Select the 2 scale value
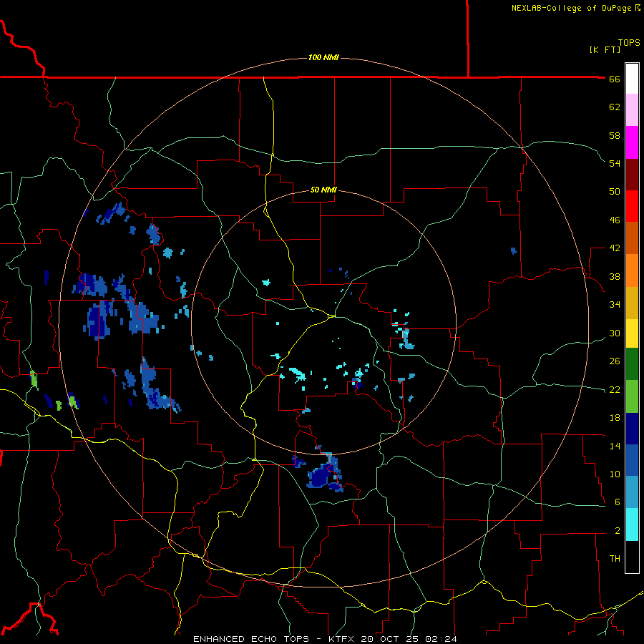This screenshot has width=644, height=644. tap(618, 531)
